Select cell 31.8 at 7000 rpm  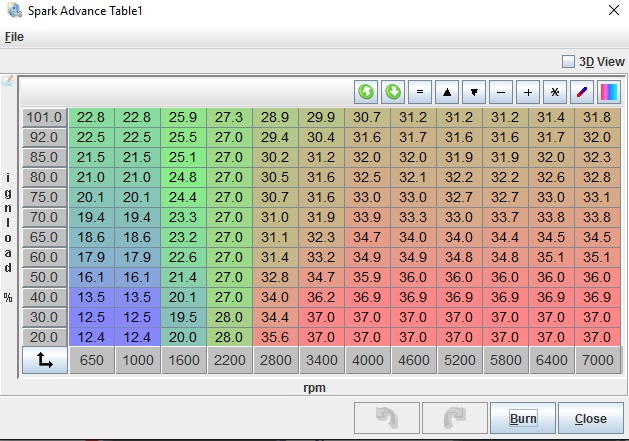(597, 117)
